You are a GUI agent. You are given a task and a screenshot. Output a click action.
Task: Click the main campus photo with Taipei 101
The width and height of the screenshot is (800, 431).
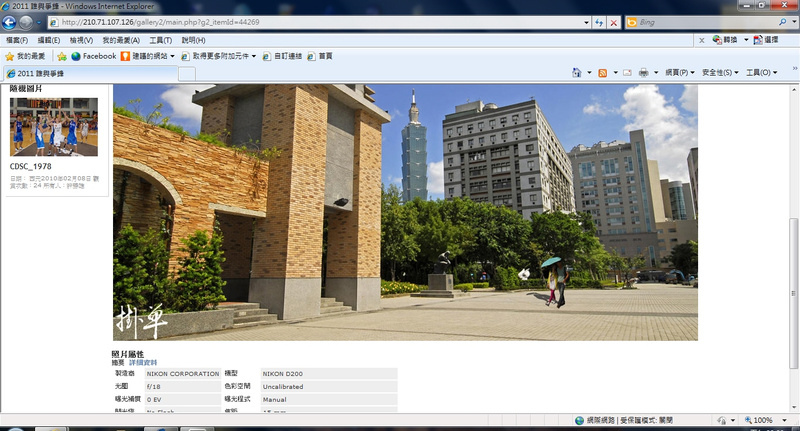click(x=405, y=212)
